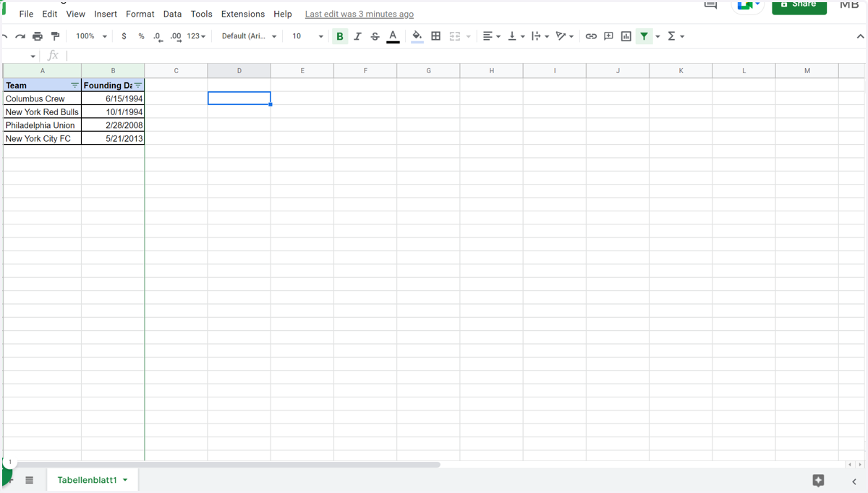Open the Data menu
868x493 pixels.
[172, 14]
